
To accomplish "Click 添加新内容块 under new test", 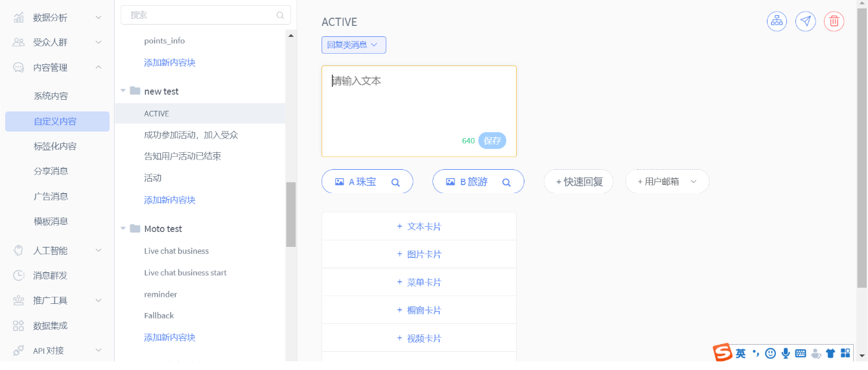I will 170,200.
